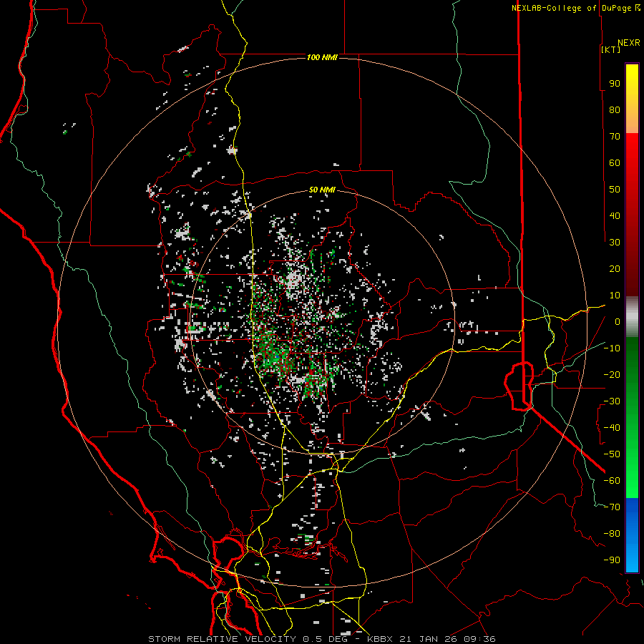This screenshot has height=644, width=644.
Task: Click the KBBX radar site identifier
Action: tap(380, 639)
